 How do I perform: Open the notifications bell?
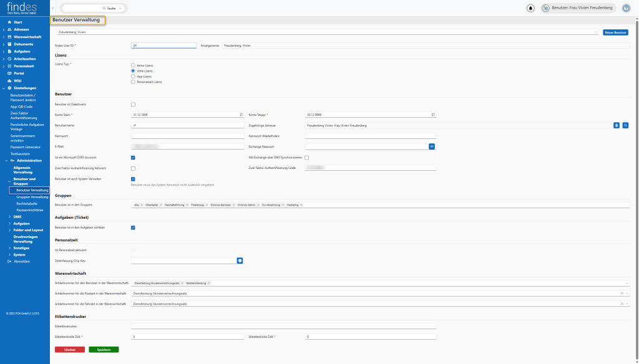531,8
